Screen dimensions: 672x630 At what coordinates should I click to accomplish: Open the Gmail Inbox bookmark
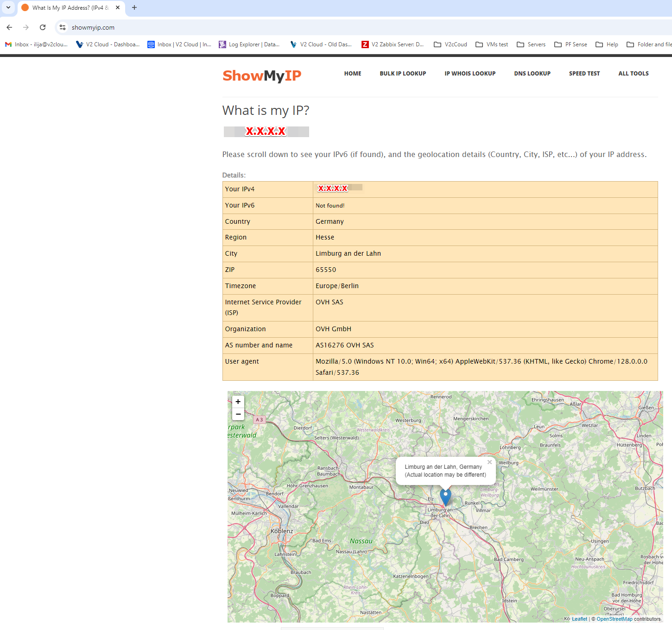(x=36, y=44)
